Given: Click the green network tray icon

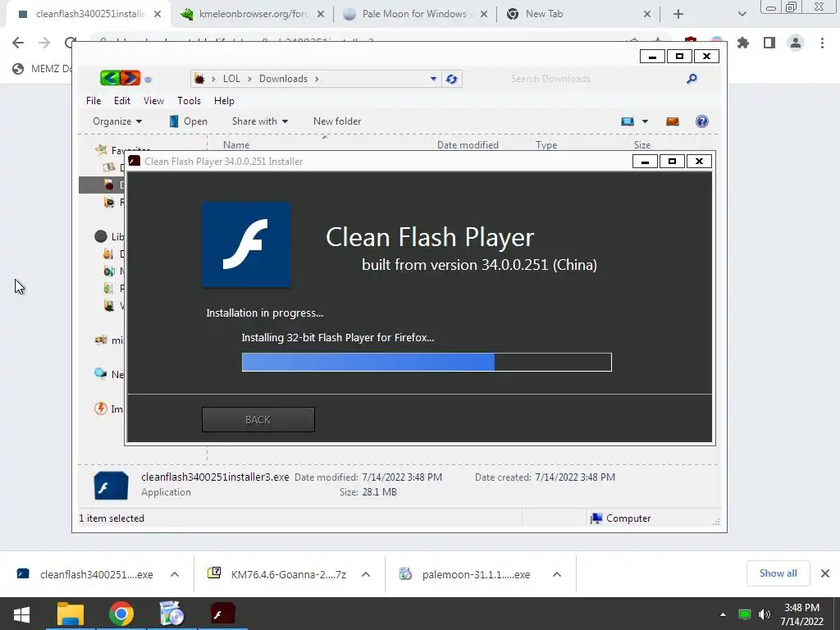Looking at the screenshot, I should coord(745,614).
